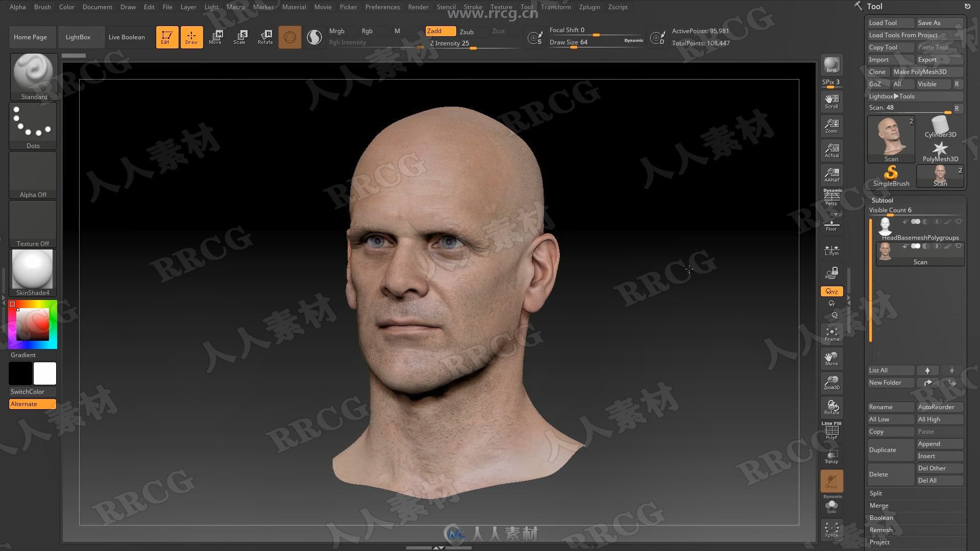Select the Scale tool in toolbar

click(239, 37)
